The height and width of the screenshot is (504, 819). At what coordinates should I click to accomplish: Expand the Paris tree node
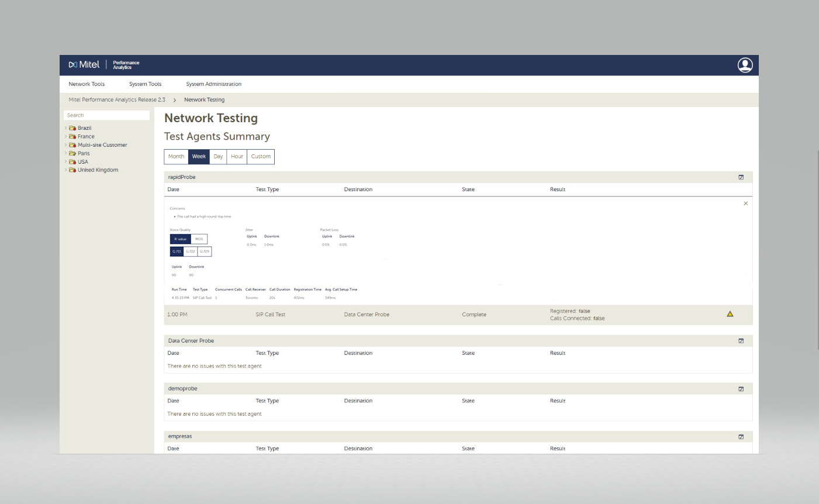(65, 153)
